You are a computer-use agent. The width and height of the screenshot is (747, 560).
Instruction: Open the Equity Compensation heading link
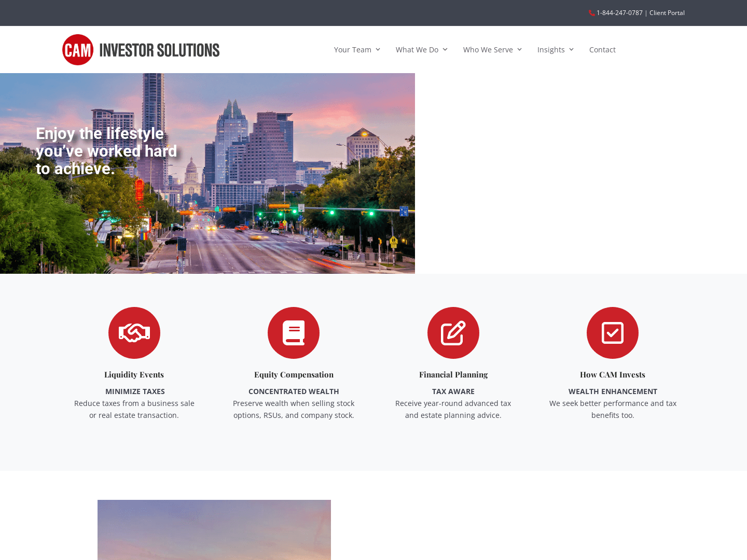[x=294, y=374]
